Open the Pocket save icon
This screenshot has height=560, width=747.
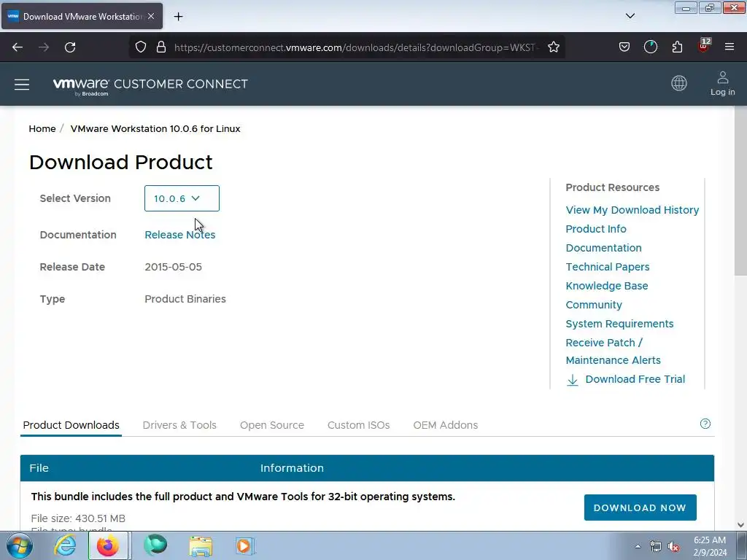[624, 47]
